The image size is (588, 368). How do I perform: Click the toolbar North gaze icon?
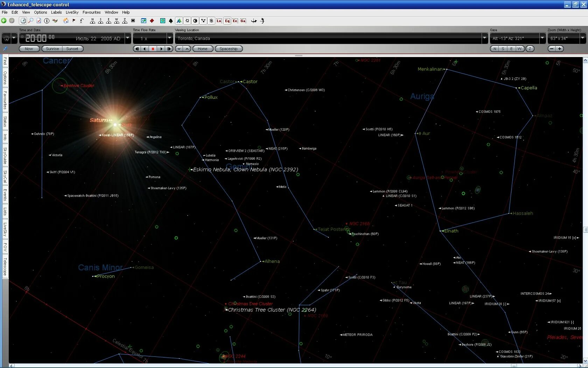pos(92,21)
